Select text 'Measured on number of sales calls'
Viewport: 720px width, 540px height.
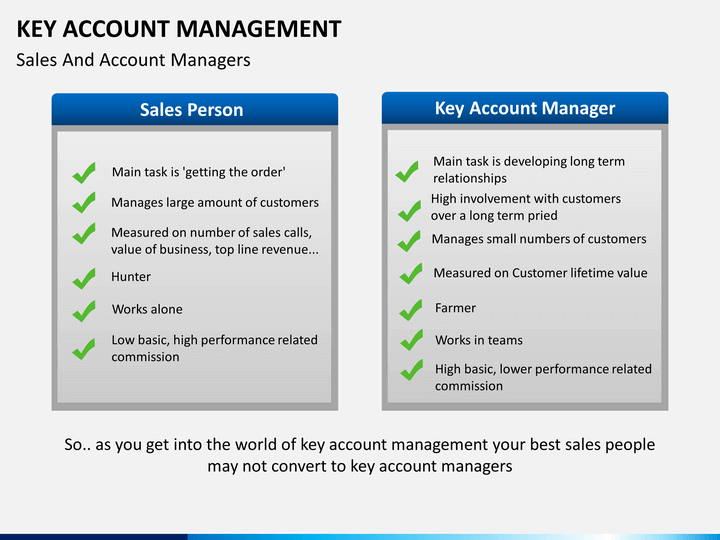tap(211, 232)
